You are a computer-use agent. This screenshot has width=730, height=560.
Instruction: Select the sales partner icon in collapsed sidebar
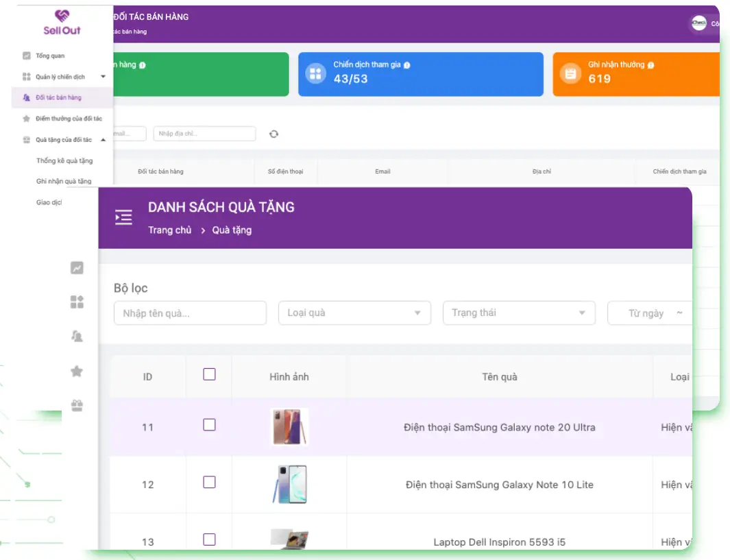click(x=77, y=336)
